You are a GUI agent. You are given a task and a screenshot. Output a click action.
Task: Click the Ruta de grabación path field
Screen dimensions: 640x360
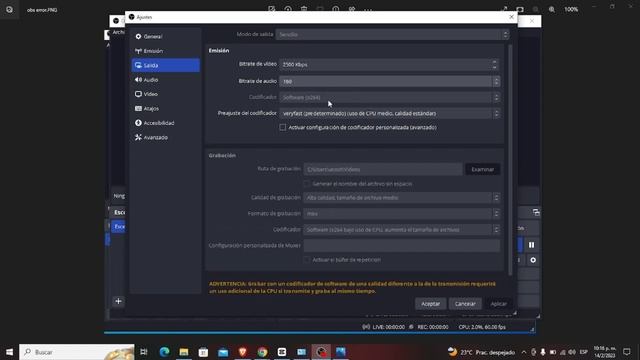click(x=383, y=169)
